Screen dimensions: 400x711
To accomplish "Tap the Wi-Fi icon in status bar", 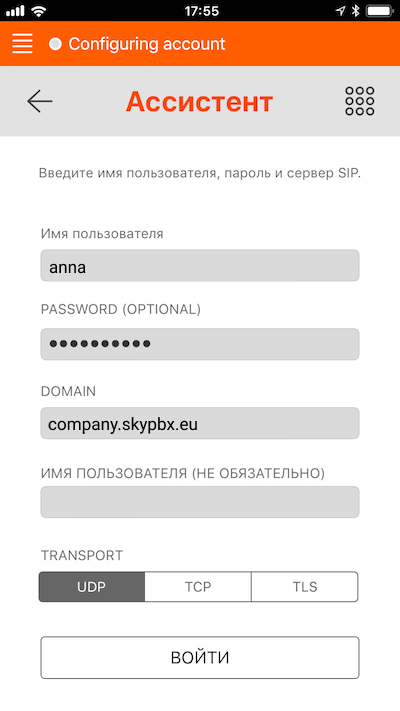I will coord(39,11).
